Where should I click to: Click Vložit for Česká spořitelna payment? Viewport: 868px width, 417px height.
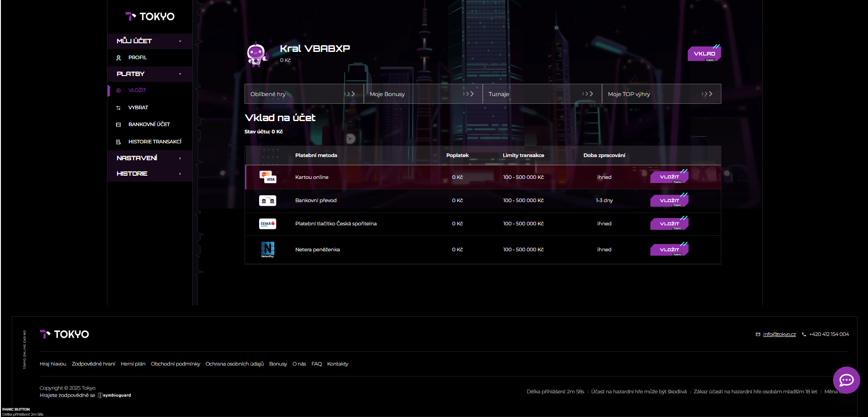669,224
